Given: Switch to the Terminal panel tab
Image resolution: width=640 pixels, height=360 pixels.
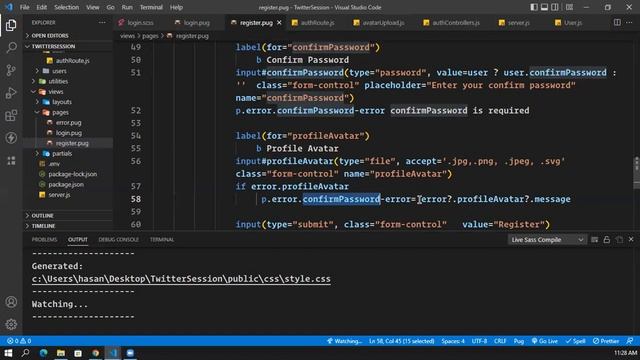Looking at the screenshot, I should (162, 240).
